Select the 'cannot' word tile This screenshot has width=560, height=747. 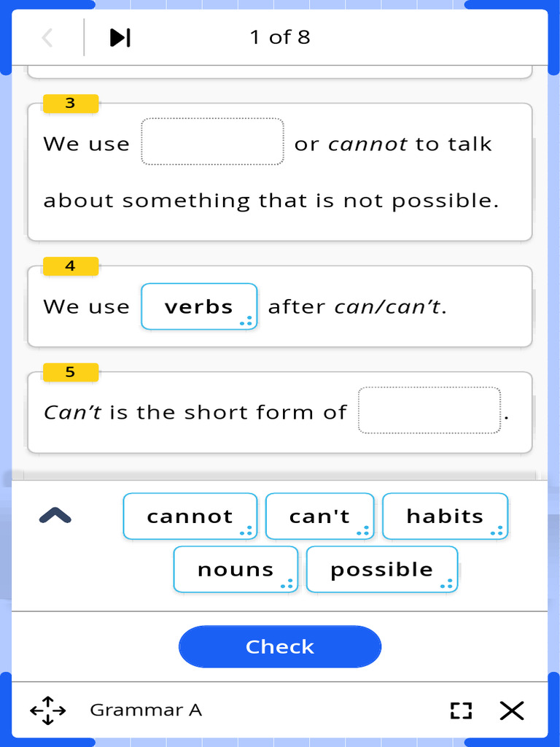point(190,516)
